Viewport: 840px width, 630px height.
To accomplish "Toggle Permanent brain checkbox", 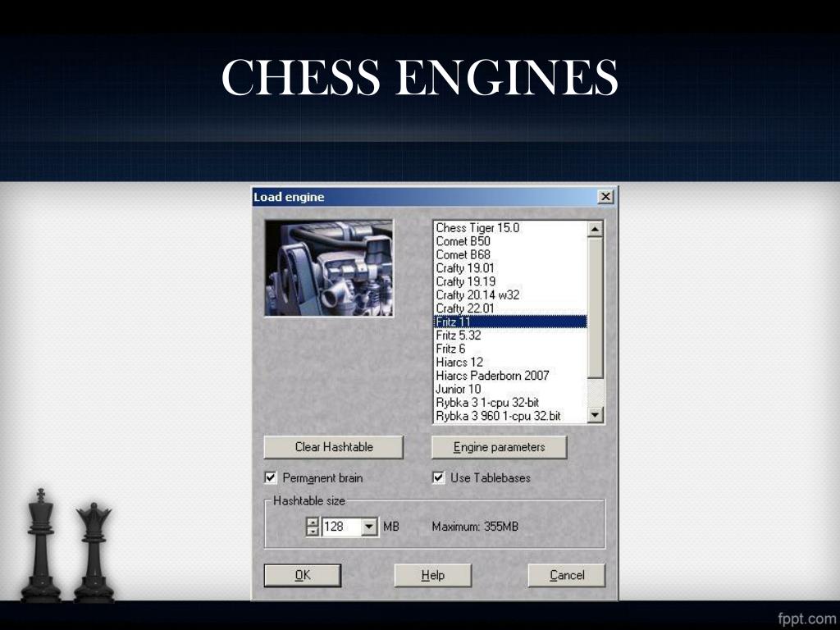I will click(x=271, y=477).
